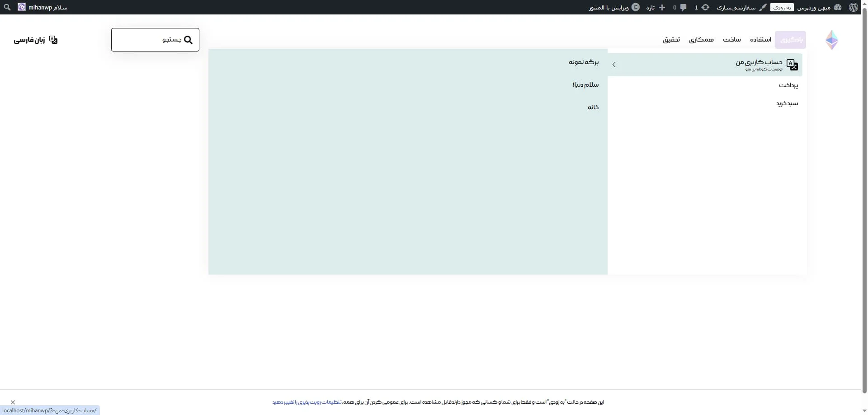Viewport: 868px width, 415px height.
Task: Open the تحقیق navigation item
Action: click(x=672, y=40)
